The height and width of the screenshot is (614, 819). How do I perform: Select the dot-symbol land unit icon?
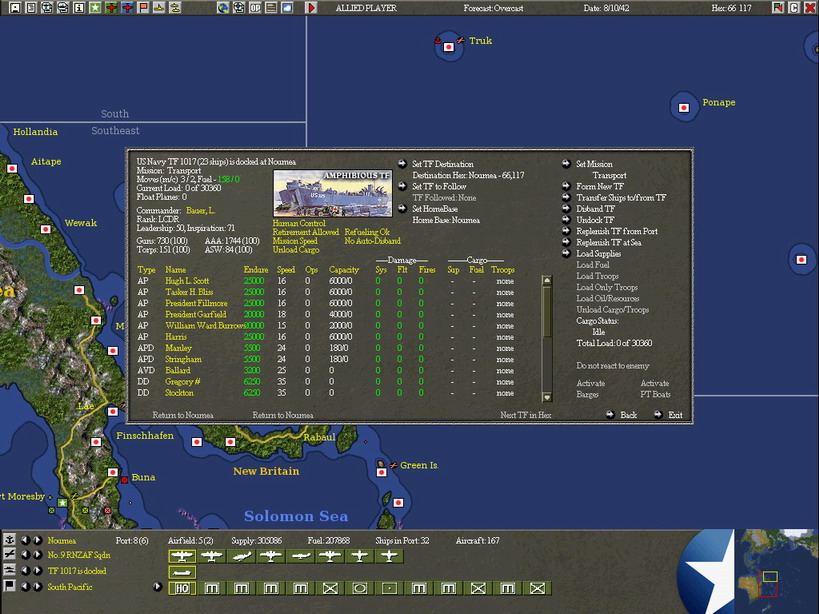click(x=390, y=588)
